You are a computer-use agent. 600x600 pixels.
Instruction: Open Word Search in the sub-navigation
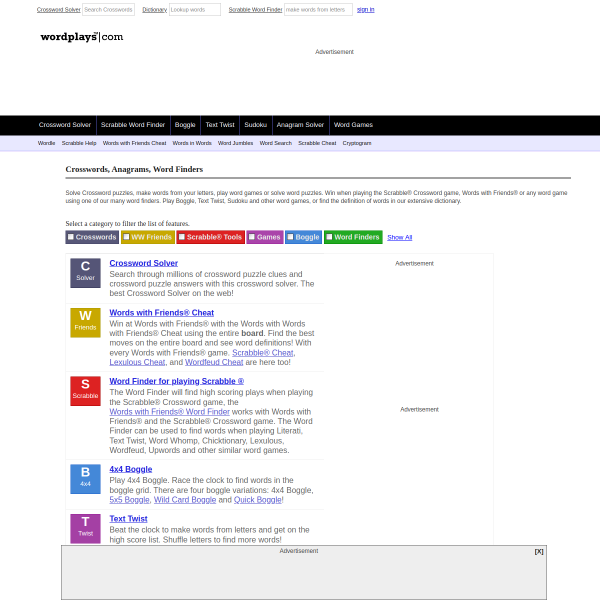coord(276,143)
